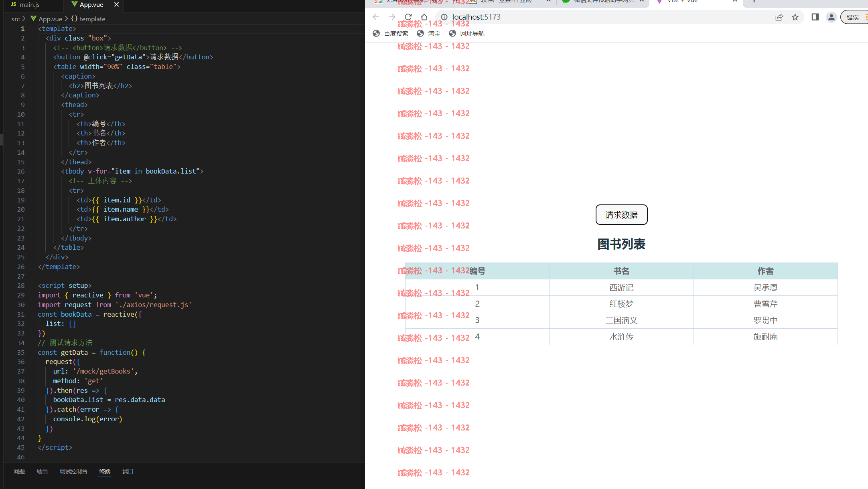The image size is (868, 489).
Task: Click the 曹雪芹 author cell
Action: (x=765, y=304)
